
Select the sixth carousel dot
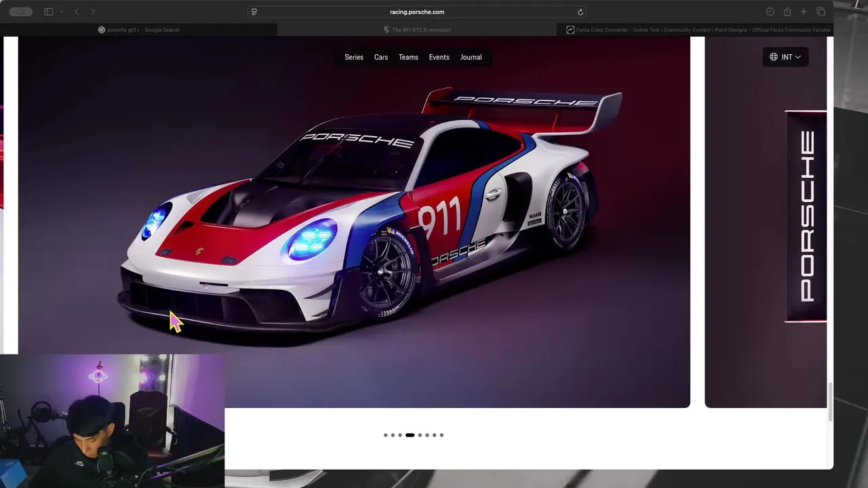427,435
